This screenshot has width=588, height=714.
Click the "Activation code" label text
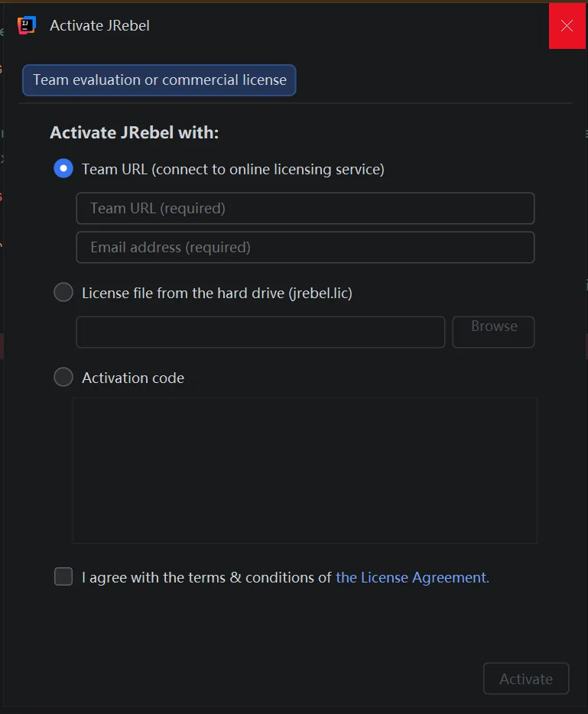[x=133, y=378]
